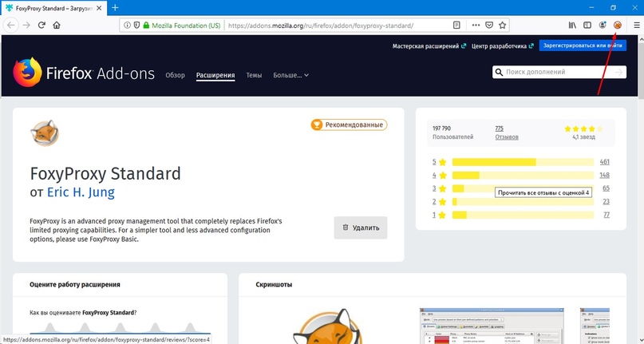Bookmark this page with the star icon
This screenshot has height=344, width=644.
(x=502, y=25)
